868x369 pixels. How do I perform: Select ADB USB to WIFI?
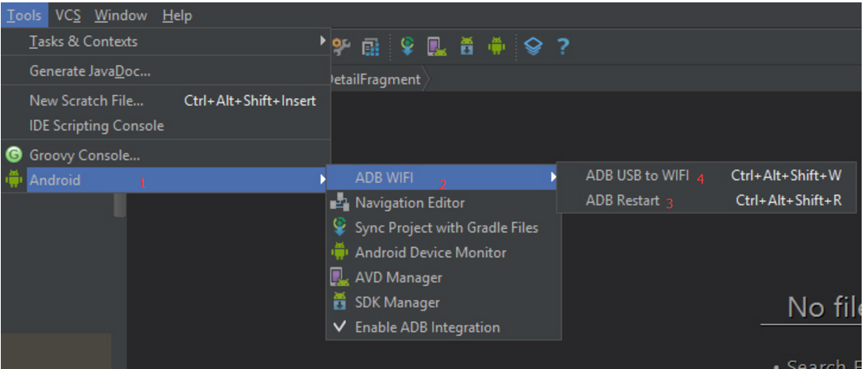[x=637, y=176]
